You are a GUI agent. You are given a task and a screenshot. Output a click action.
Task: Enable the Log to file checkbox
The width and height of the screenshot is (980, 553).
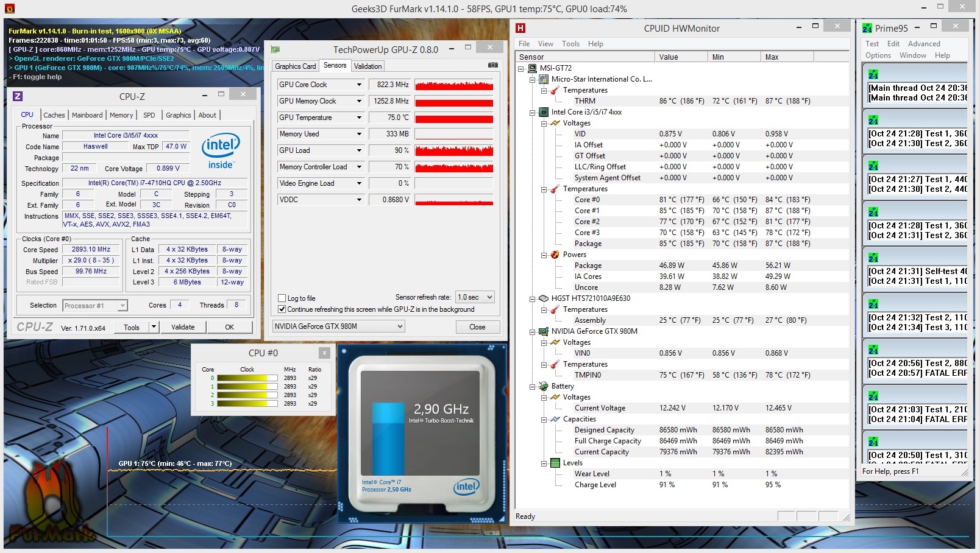(x=282, y=298)
